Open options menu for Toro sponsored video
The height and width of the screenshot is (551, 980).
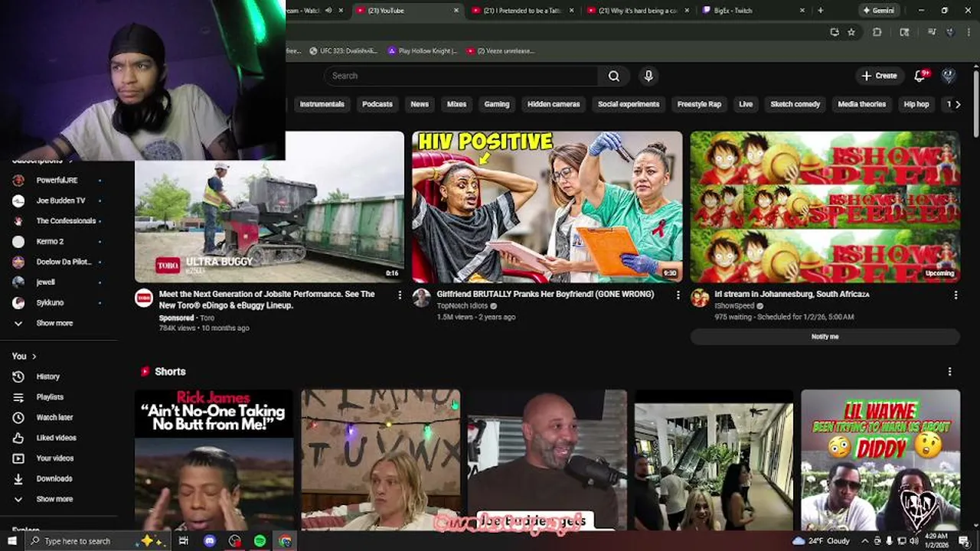click(x=399, y=295)
